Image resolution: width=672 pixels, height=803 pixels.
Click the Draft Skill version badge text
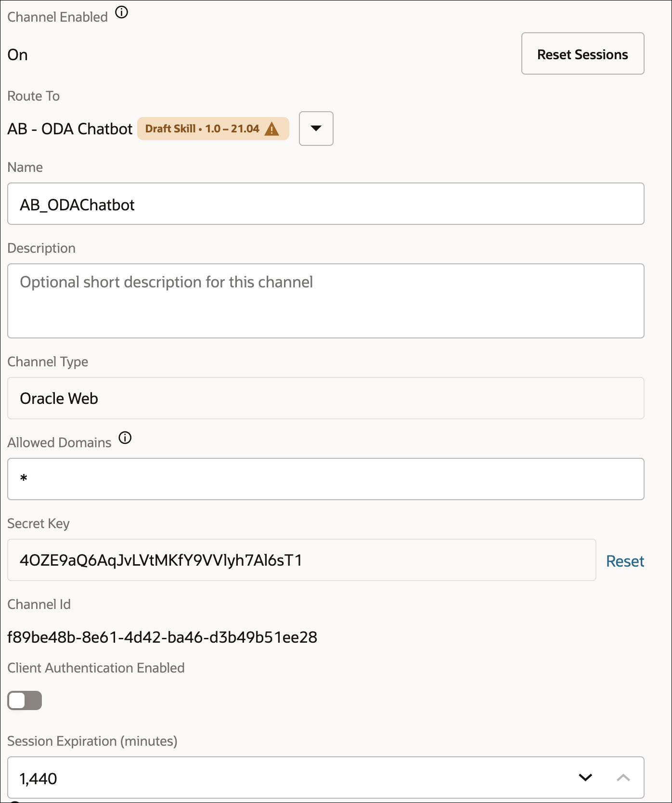[x=202, y=129]
